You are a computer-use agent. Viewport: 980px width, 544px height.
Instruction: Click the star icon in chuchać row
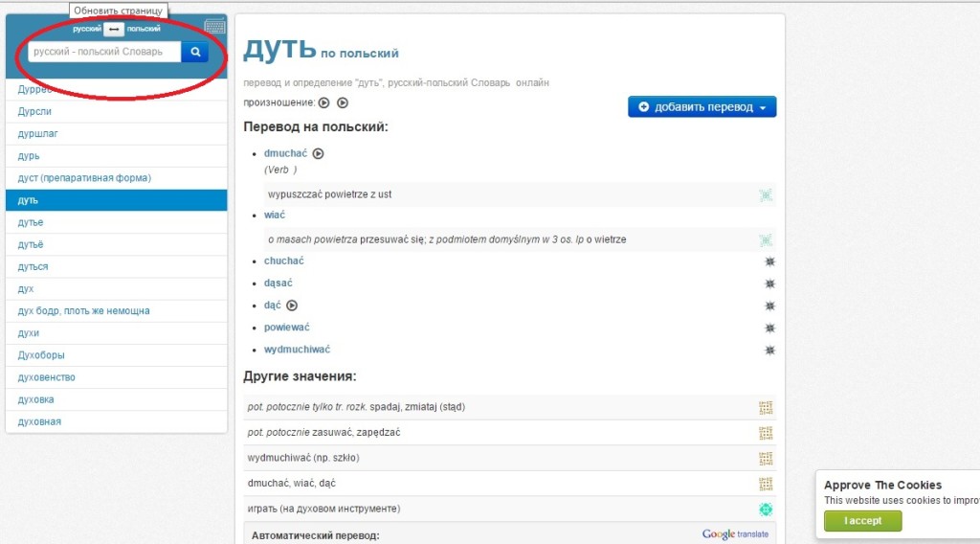point(769,261)
